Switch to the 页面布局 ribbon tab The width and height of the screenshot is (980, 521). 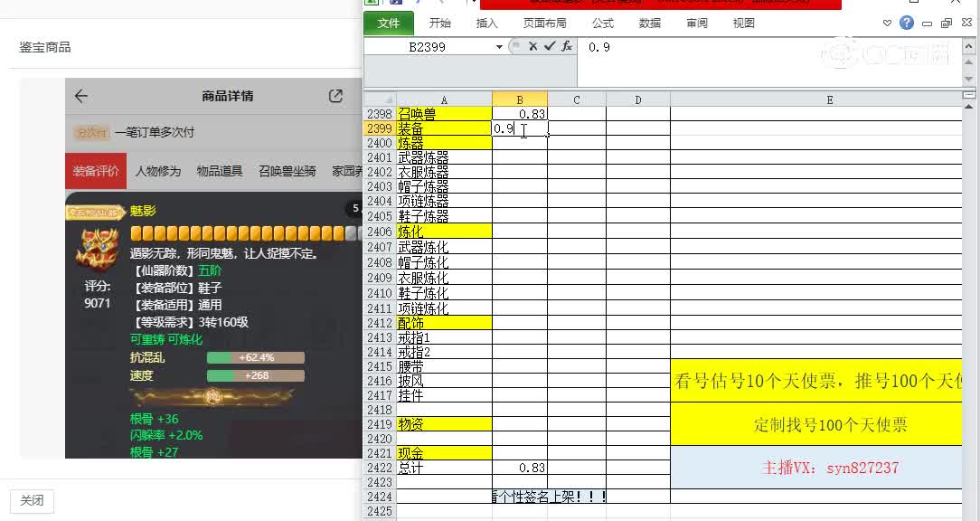tap(544, 24)
